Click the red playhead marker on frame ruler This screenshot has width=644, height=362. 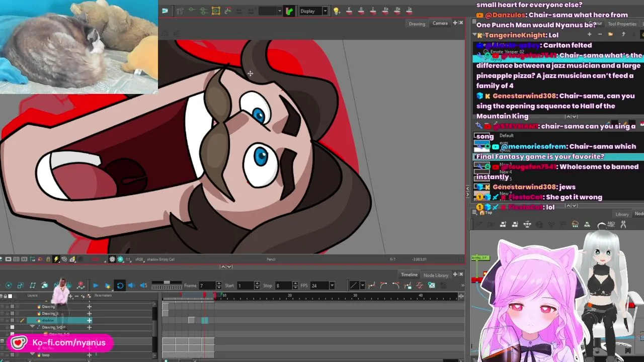205,295
